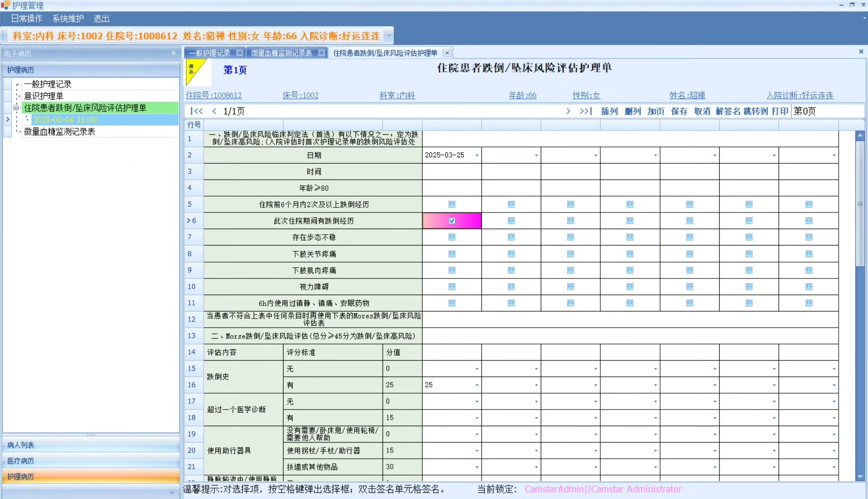
Task: Click previous page arrow
Action: coord(214,111)
